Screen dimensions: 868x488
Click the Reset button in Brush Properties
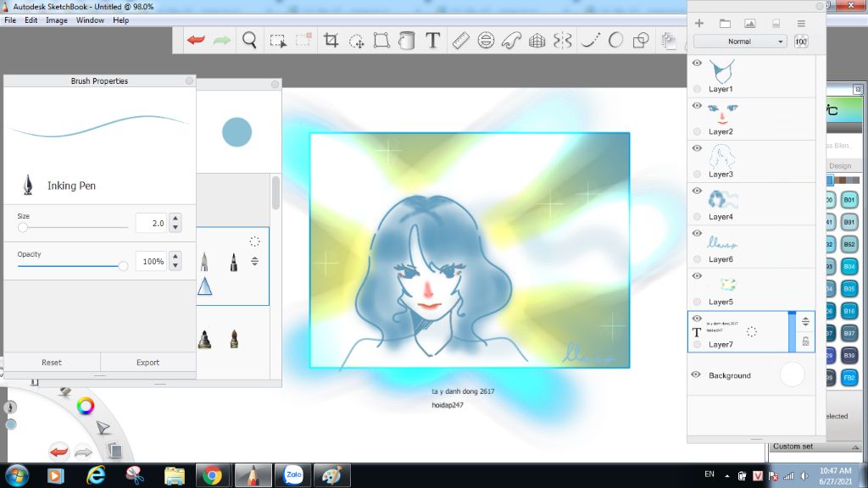click(x=52, y=363)
